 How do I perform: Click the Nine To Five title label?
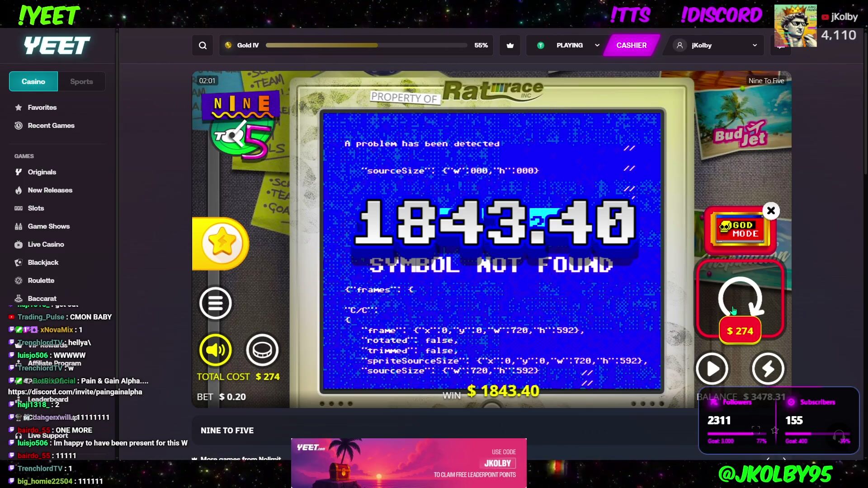coord(766,81)
